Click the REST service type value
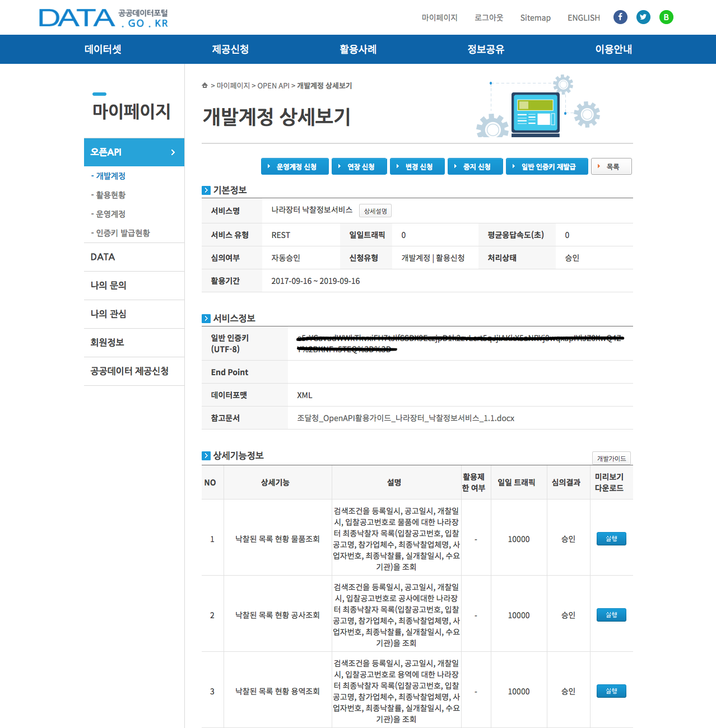This screenshot has width=716, height=728. 281,235
